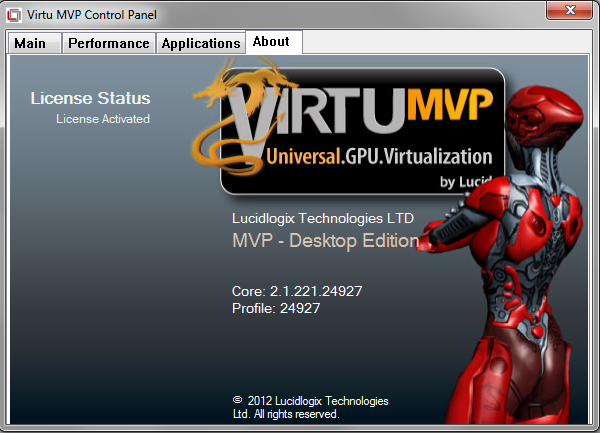Click the "License Activated" status text
This screenshot has width=600, height=433.
[103, 119]
